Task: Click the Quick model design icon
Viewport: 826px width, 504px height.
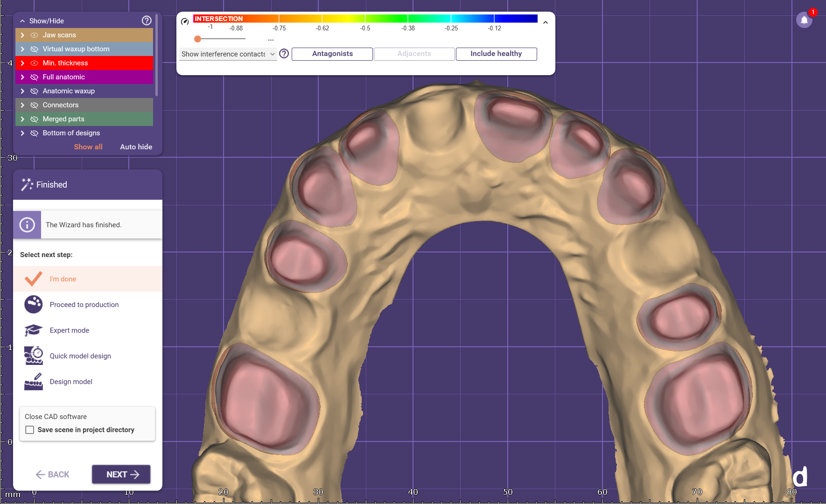Action: [x=34, y=356]
